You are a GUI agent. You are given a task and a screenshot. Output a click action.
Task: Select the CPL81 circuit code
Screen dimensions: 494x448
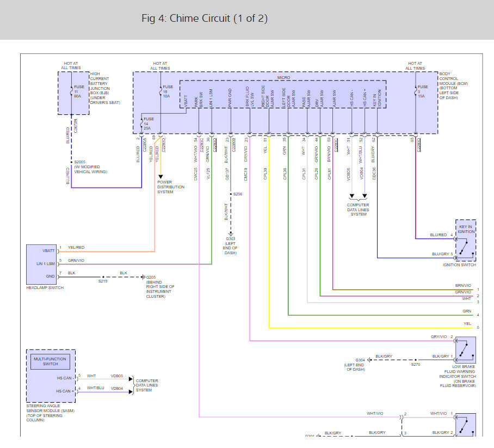329,174
